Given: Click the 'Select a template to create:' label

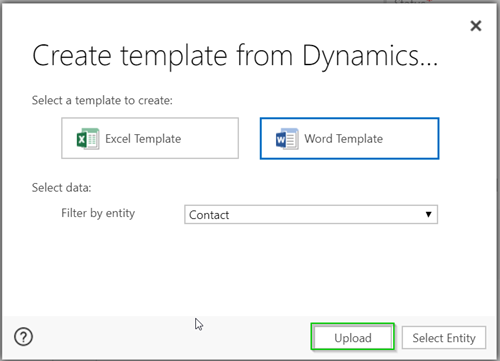Looking at the screenshot, I should click(102, 100).
